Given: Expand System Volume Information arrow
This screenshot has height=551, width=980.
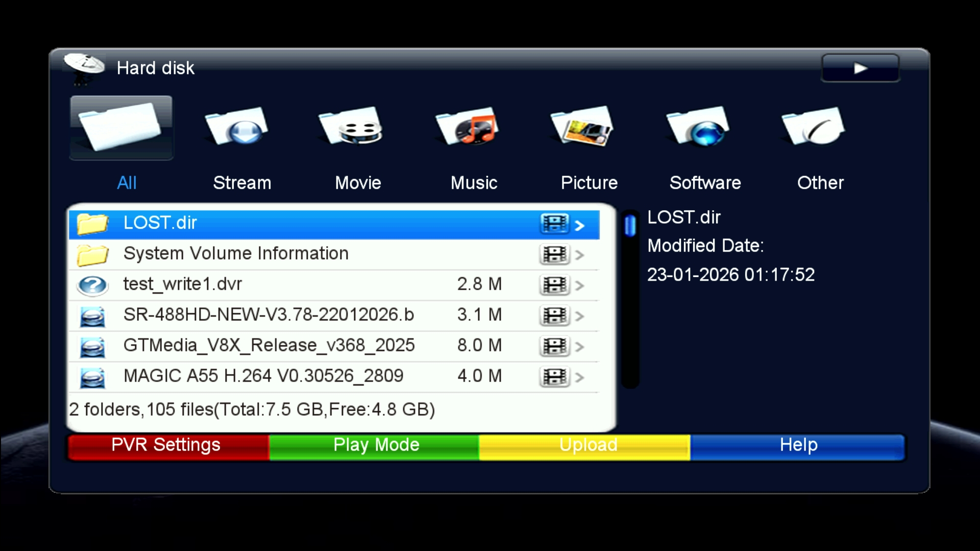Looking at the screenshot, I should coord(579,255).
